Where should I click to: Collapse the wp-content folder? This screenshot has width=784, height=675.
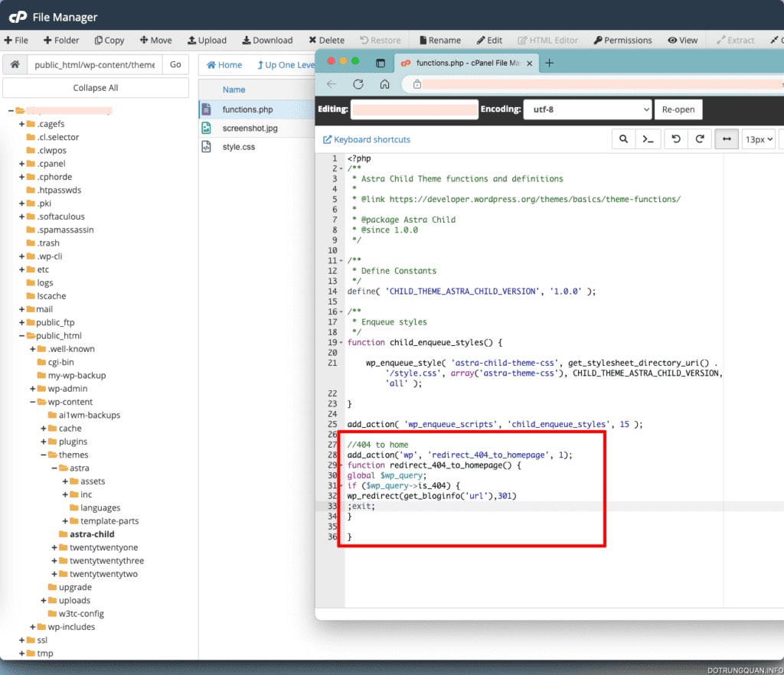click(32, 402)
